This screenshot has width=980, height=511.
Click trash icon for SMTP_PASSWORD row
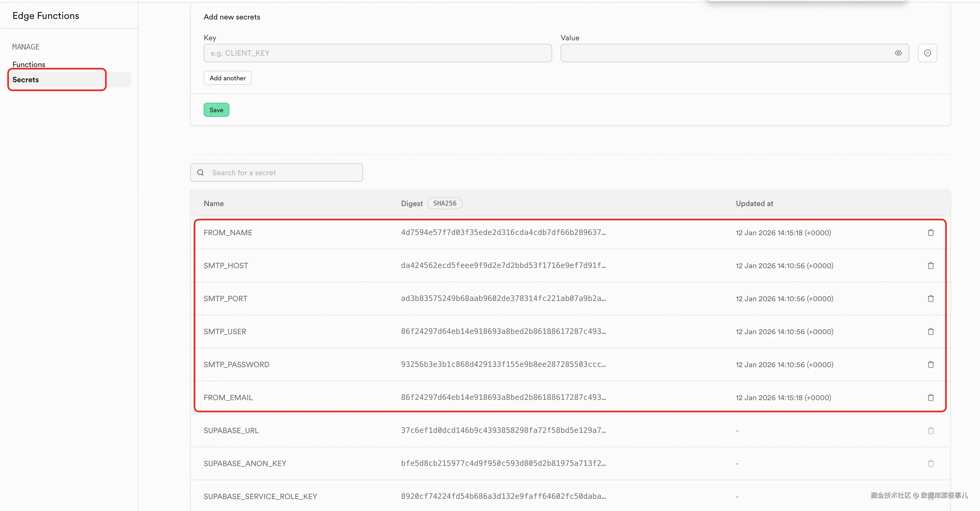(x=930, y=365)
